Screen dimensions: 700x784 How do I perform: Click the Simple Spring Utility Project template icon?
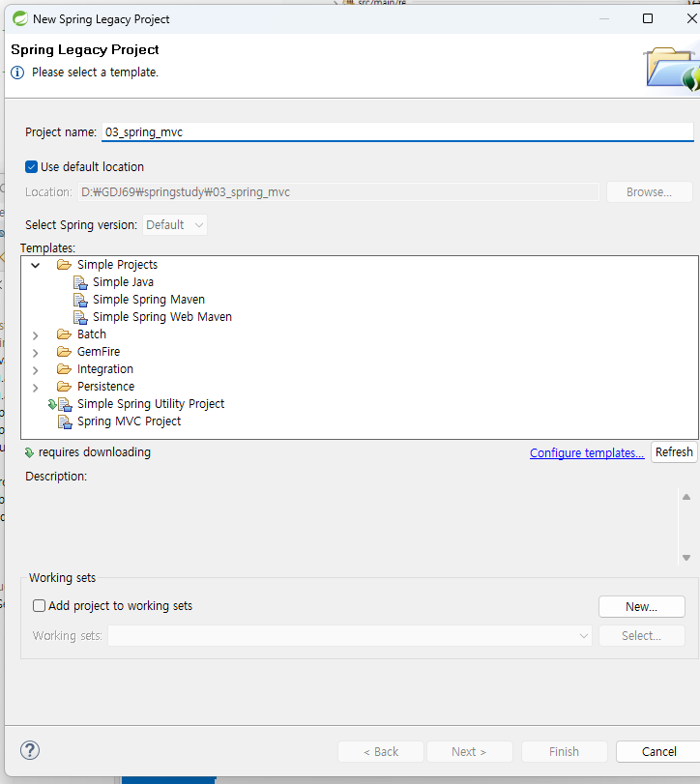click(x=65, y=404)
